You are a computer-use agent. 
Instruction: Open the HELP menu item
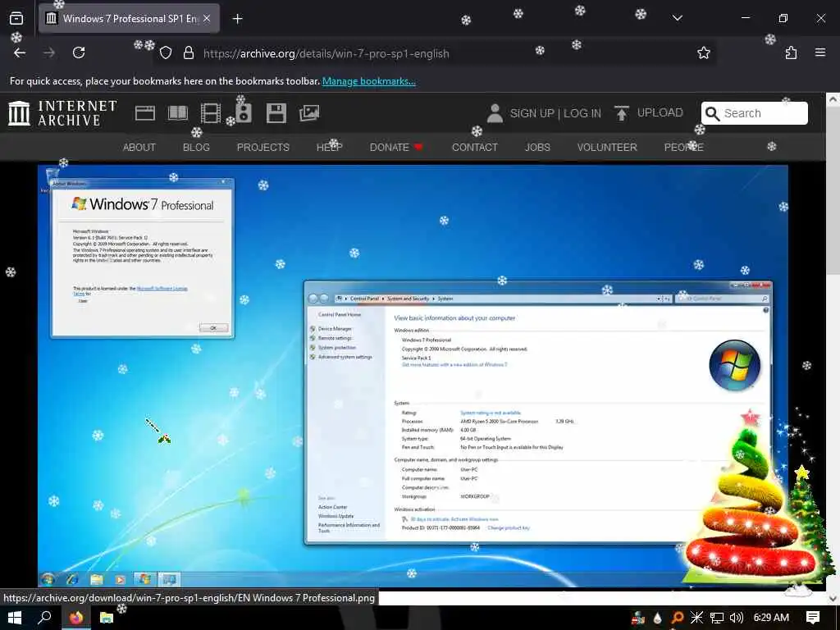tap(330, 148)
